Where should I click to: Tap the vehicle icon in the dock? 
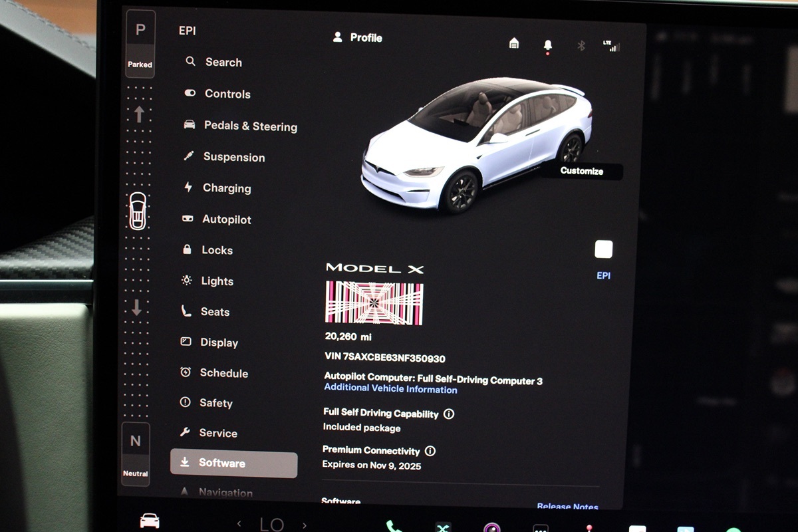click(x=150, y=523)
